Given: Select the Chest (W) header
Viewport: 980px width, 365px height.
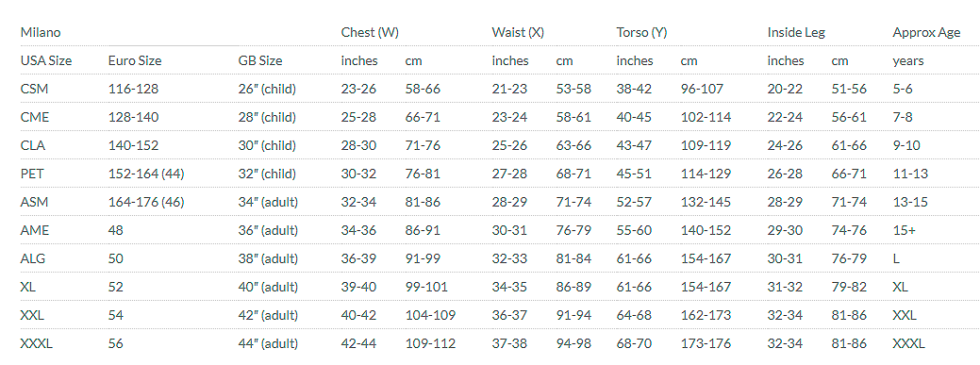Looking at the screenshot, I should tap(370, 32).
